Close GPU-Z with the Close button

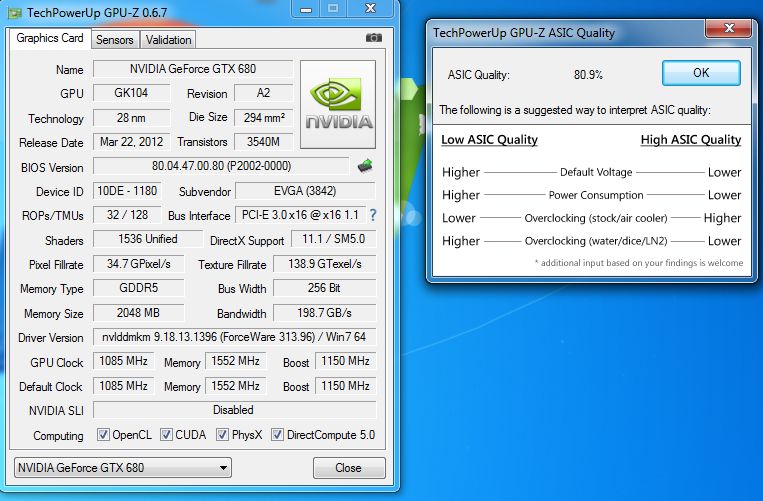pos(349,467)
